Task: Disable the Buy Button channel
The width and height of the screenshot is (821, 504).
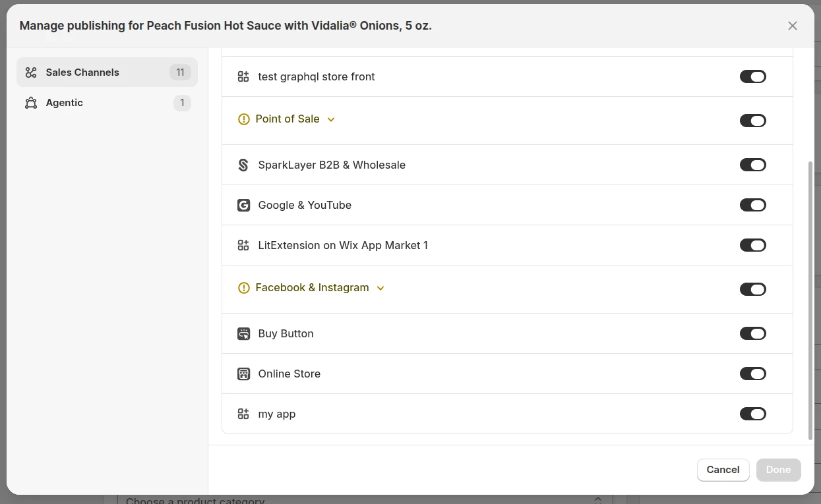Action: pos(752,333)
